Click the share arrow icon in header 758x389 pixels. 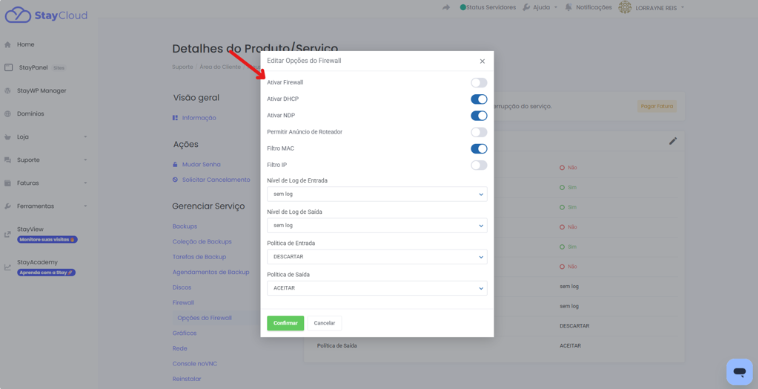pos(446,8)
